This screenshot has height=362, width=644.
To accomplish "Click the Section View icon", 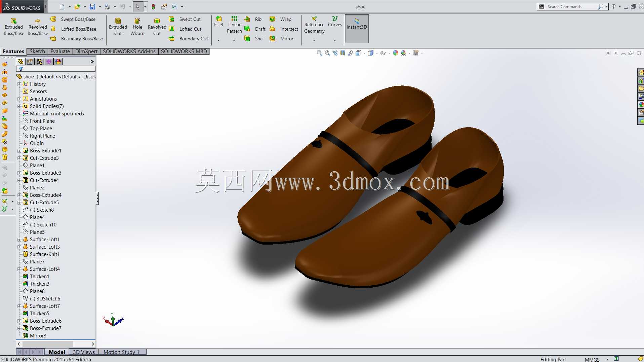I will [343, 53].
